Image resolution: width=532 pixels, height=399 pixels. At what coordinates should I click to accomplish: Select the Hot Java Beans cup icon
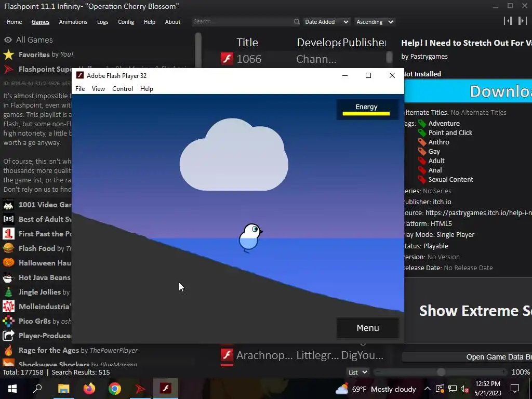tap(8, 277)
